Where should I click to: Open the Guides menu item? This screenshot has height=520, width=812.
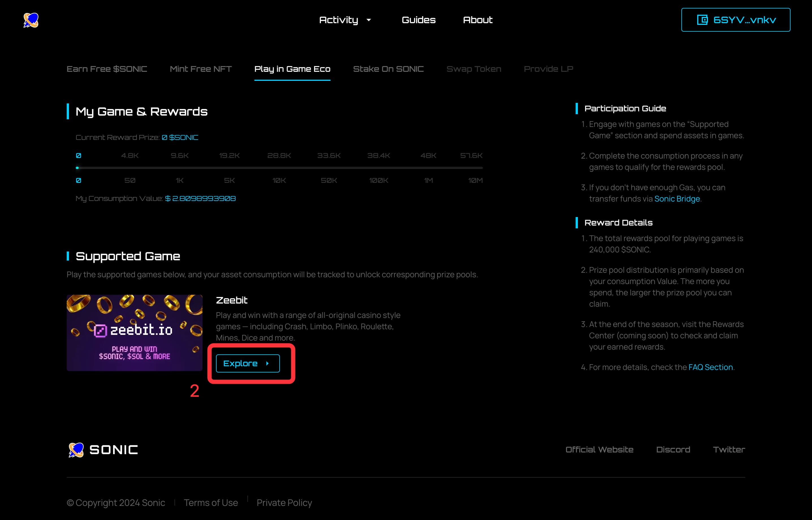tap(418, 20)
